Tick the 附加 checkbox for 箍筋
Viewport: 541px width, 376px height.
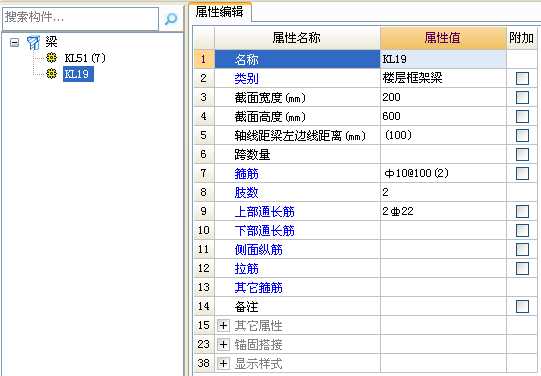click(x=522, y=174)
